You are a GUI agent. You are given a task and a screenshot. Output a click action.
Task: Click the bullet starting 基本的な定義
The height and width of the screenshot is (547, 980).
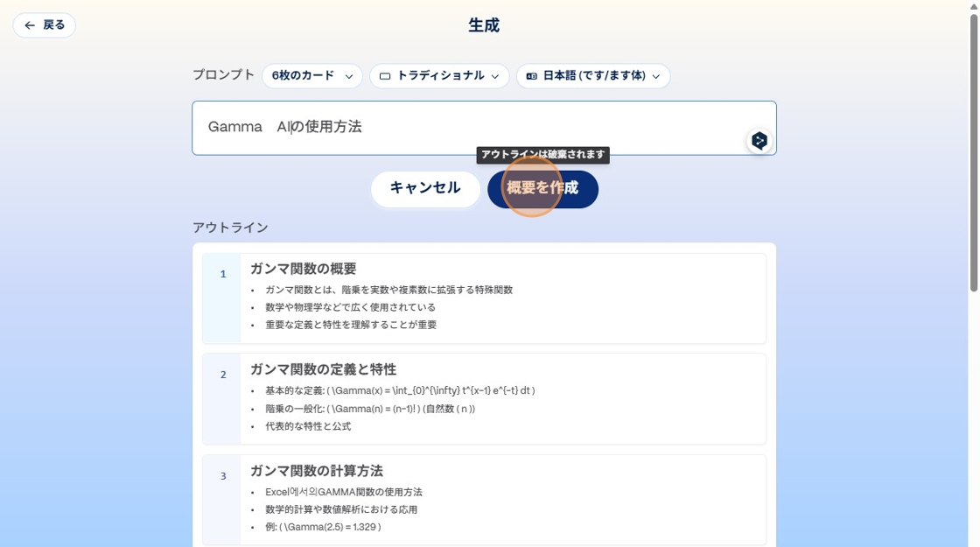400,390
